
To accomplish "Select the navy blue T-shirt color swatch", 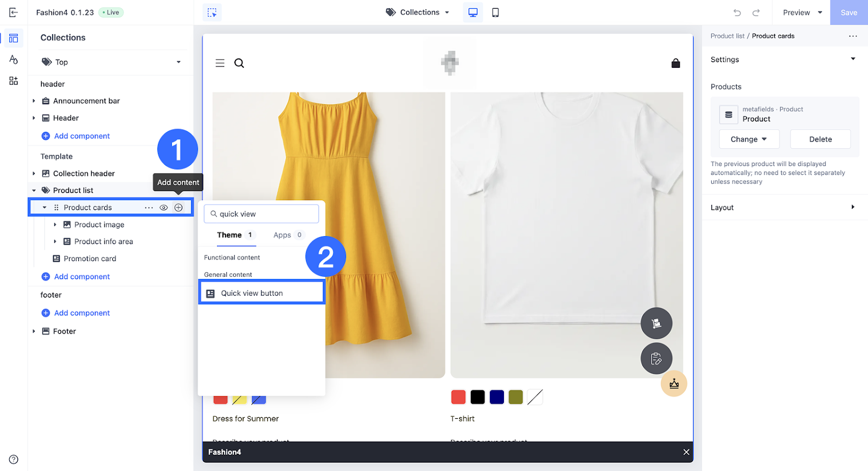I will pos(496,397).
